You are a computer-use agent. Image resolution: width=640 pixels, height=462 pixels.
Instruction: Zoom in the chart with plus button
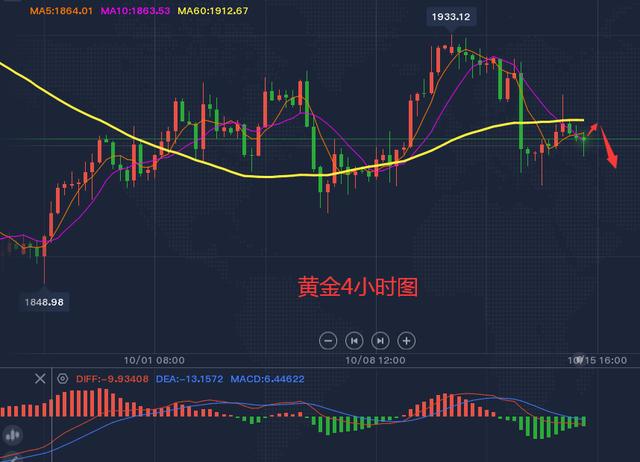point(406,341)
